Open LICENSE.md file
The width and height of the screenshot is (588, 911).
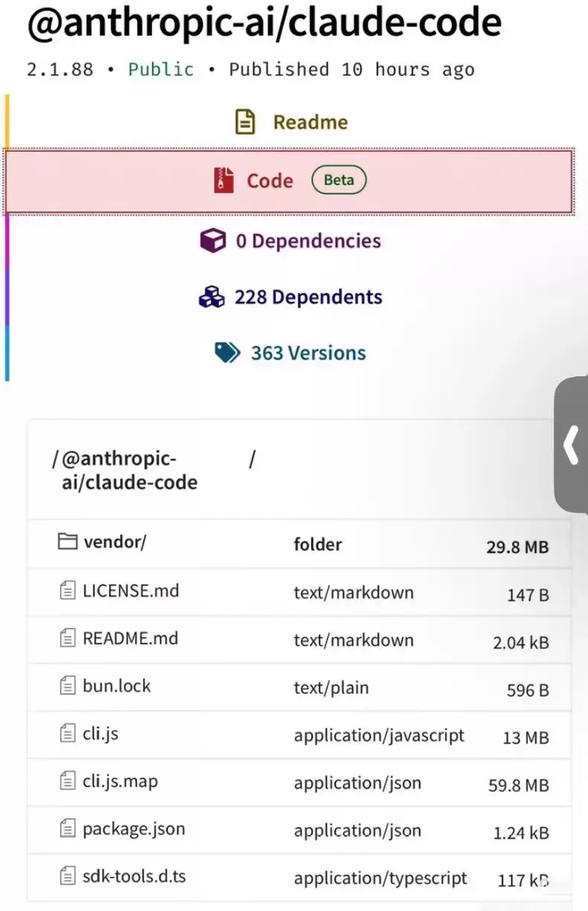(131, 591)
